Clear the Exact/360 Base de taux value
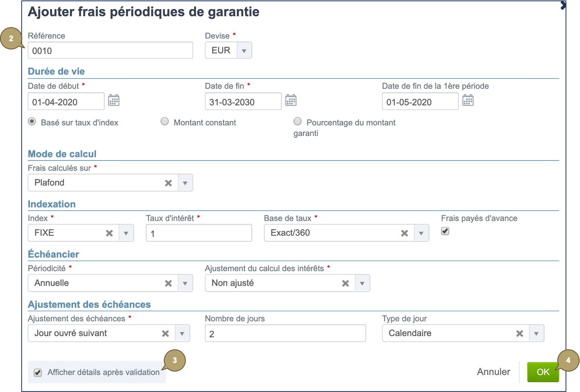 pyautogui.click(x=404, y=233)
